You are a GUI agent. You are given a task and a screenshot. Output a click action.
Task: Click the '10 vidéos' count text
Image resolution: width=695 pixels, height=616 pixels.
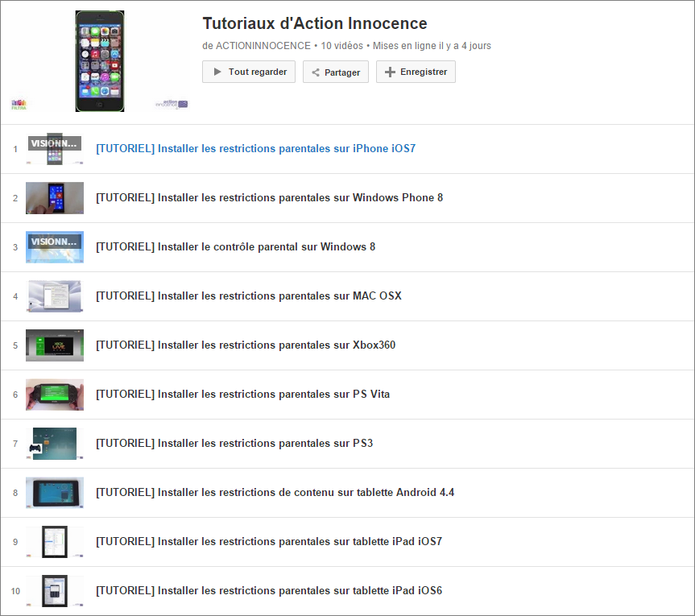[x=341, y=46]
